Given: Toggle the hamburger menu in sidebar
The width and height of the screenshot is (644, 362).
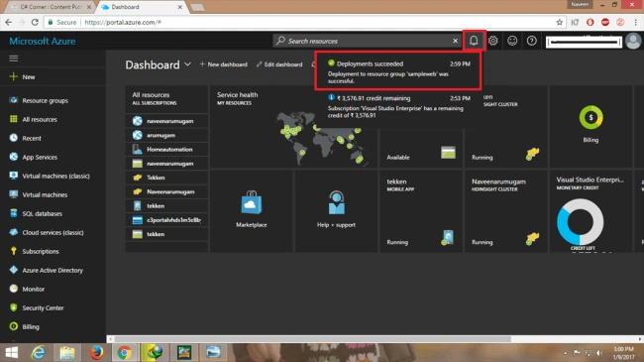Looking at the screenshot, I should pos(14,58).
